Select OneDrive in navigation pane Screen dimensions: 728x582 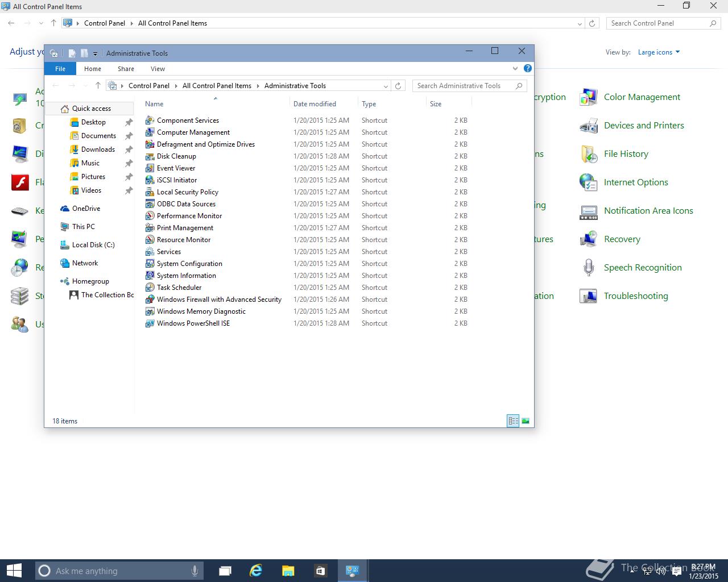86,209
